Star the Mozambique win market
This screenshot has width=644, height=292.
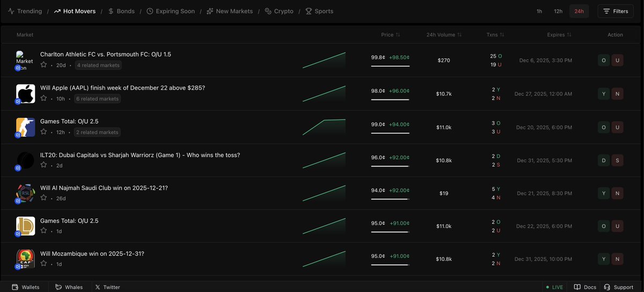click(44, 264)
